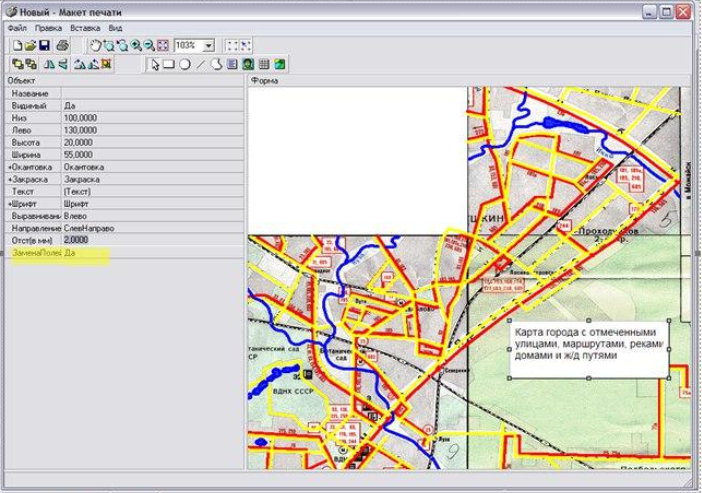Click the previous zoom magnifier icon
This screenshot has width=702, height=493.
(122, 45)
